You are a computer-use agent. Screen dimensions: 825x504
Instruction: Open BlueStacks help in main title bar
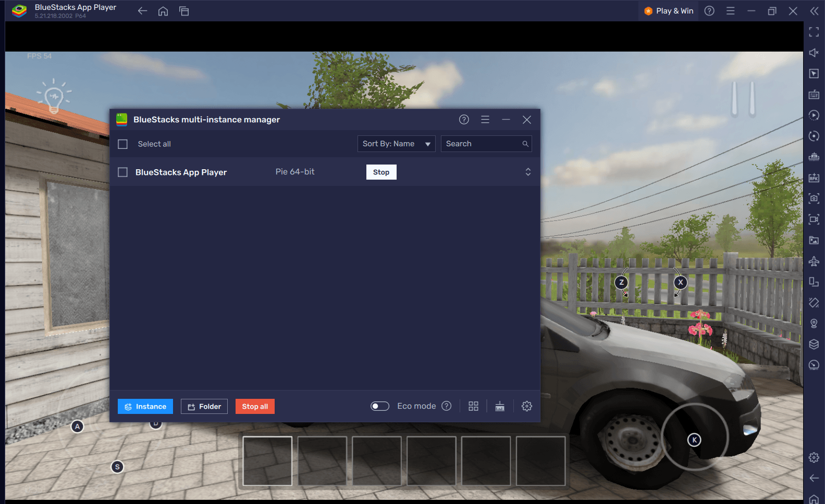[x=709, y=11]
